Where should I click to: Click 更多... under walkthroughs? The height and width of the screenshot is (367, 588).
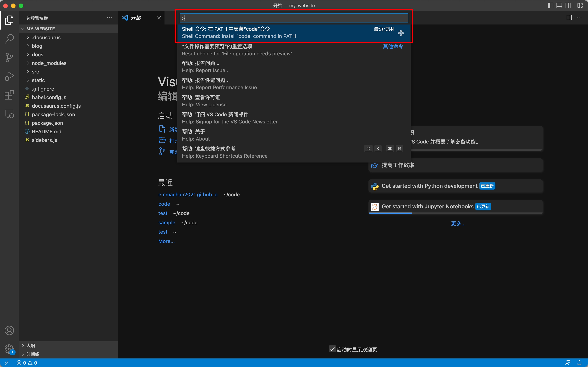[458, 223]
